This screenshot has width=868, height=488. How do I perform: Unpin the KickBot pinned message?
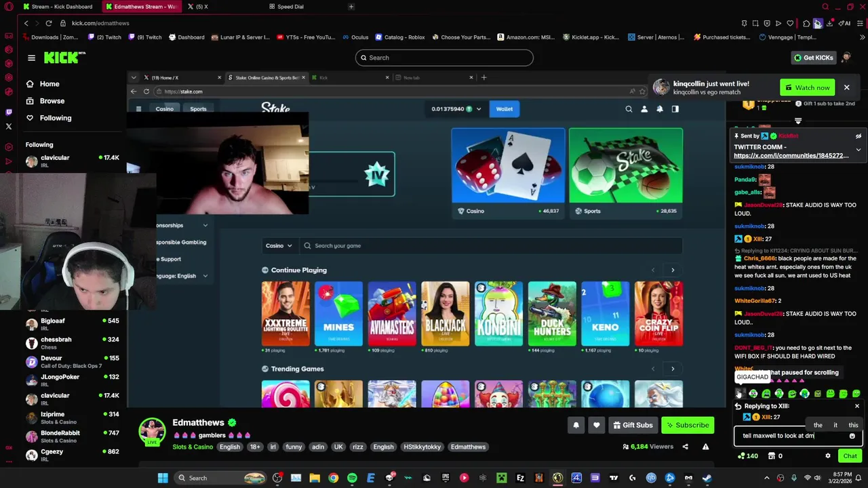(x=858, y=136)
